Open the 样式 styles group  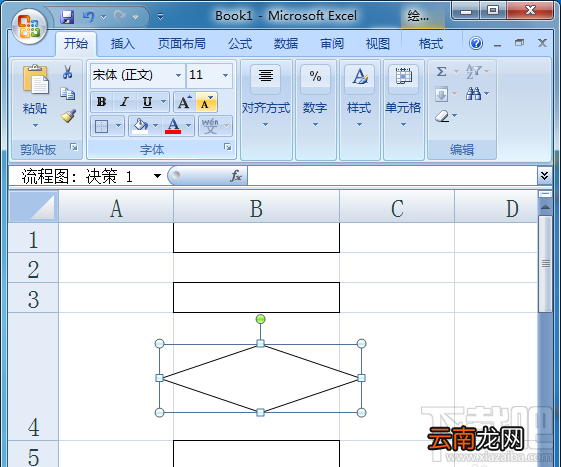pyautogui.click(x=359, y=110)
